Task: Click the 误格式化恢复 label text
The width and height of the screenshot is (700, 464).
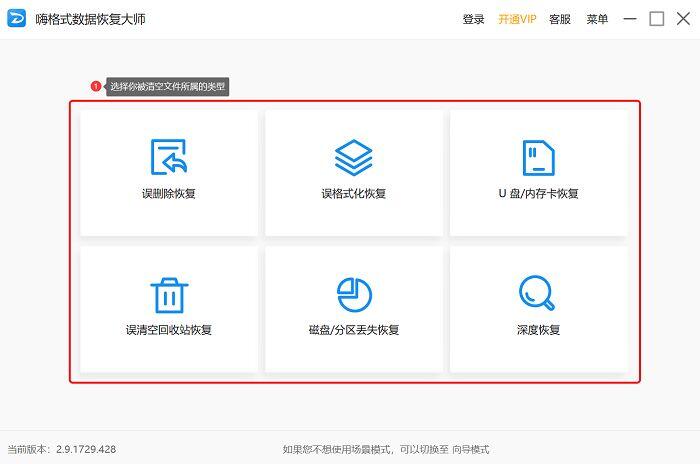Action: point(354,193)
